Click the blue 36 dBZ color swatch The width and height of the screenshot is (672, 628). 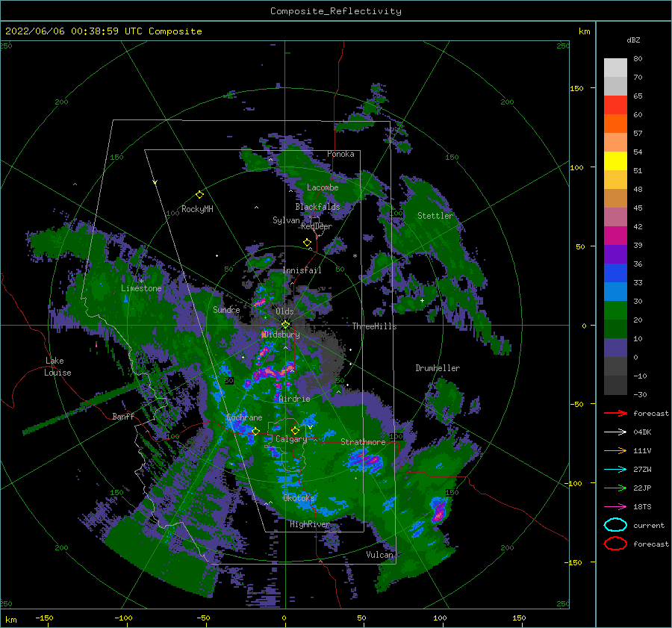tap(615, 273)
